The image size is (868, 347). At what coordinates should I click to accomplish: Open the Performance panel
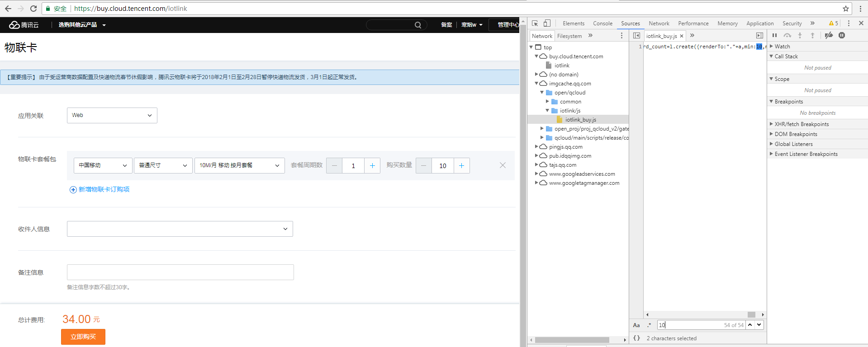[x=693, y=23]
